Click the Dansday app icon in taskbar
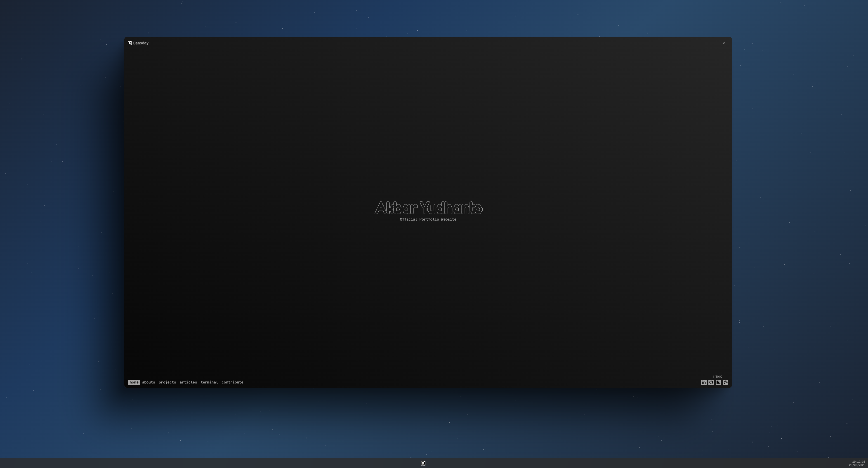Screen dimensions: 868x468 click(x=423, y=463)
